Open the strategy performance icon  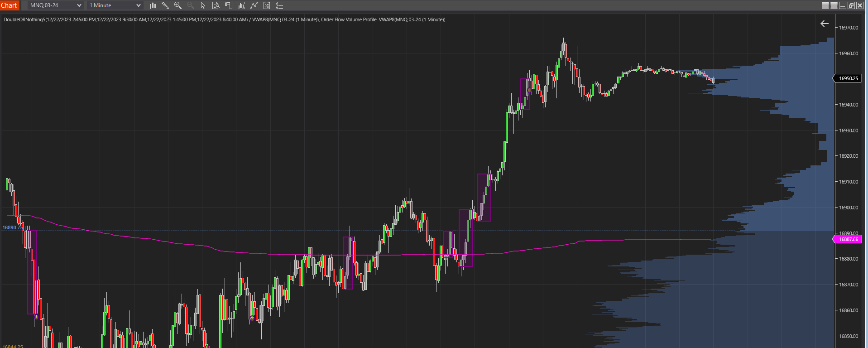(x=267, y=5)
